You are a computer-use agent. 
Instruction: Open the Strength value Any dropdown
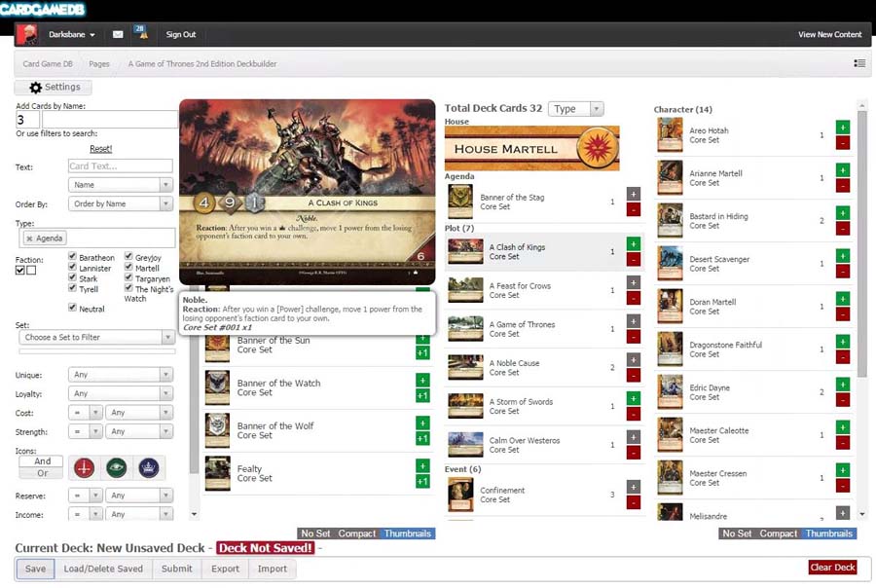(138, 431)
